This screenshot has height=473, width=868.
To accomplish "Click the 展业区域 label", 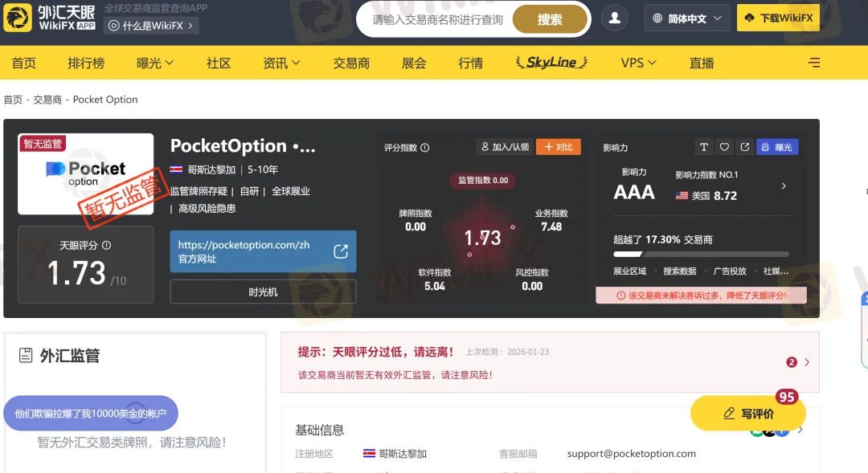I will (629, 271).
